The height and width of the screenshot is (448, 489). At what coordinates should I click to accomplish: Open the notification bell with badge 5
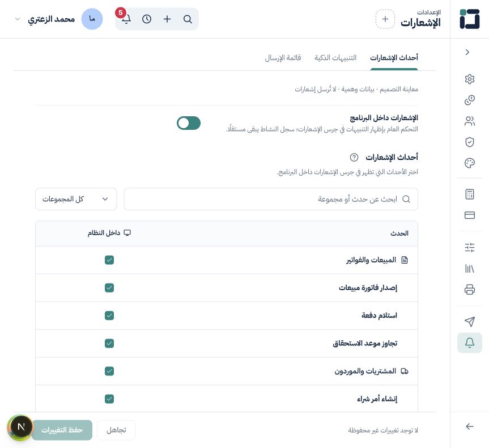(126, 19)
